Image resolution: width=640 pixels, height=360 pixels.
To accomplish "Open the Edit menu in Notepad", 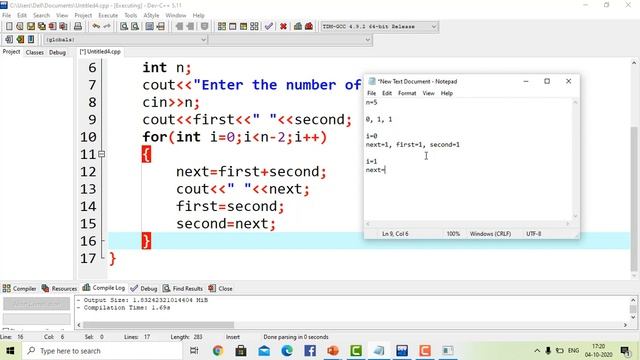I will click(387, 93).
